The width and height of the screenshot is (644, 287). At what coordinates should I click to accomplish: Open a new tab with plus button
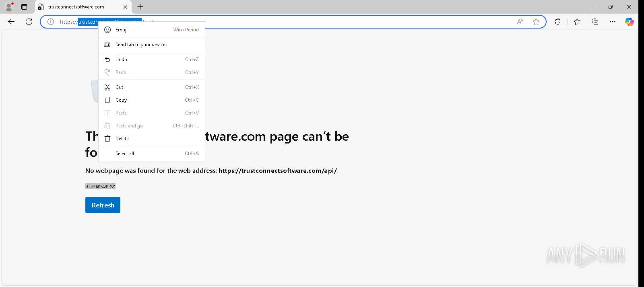[x=140, y=7]
